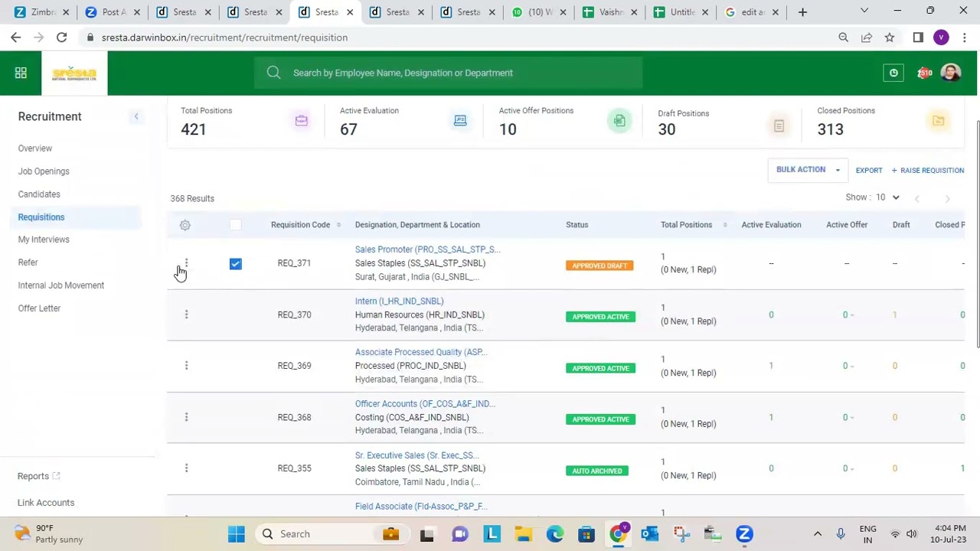980x551 pixels.
Task: Click the Sresta company logo
Action: click(x=74, y=73)
